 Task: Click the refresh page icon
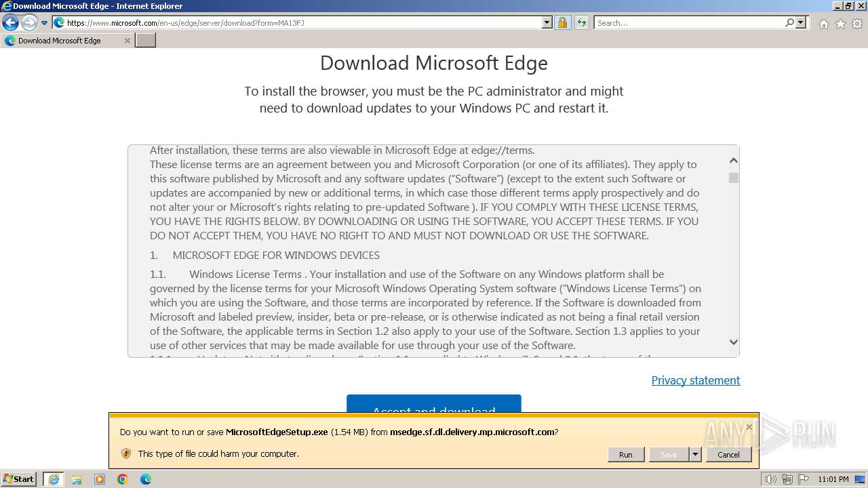pyautogui.click(x=582, y=22)
